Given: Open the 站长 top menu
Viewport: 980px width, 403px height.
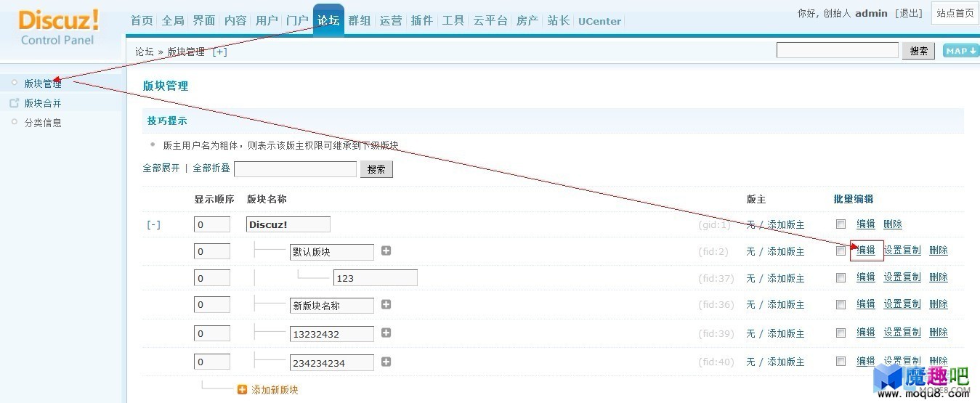Looking at the screenshot, I should [559, 20].
